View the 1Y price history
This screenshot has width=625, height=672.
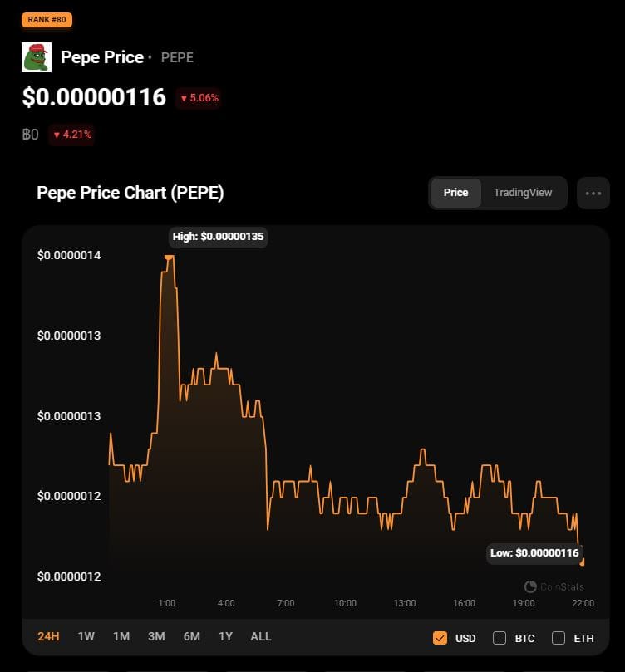(x=225, y=636)
